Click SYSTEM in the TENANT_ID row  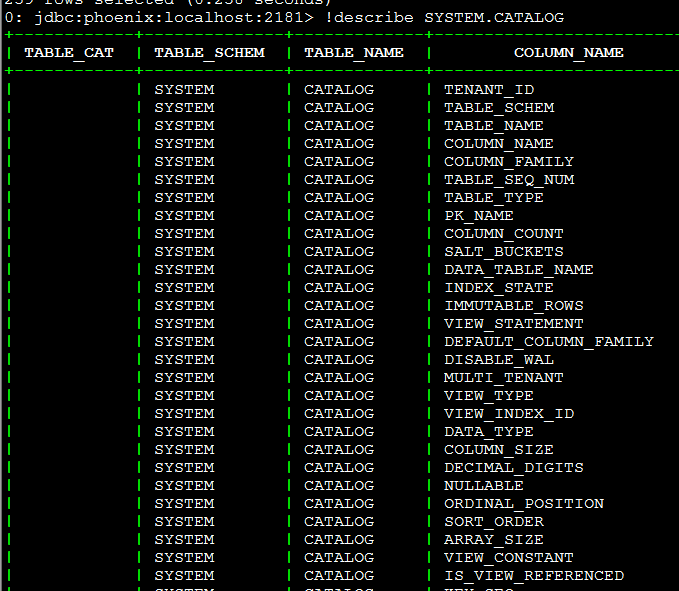click(x=184, y=90)
